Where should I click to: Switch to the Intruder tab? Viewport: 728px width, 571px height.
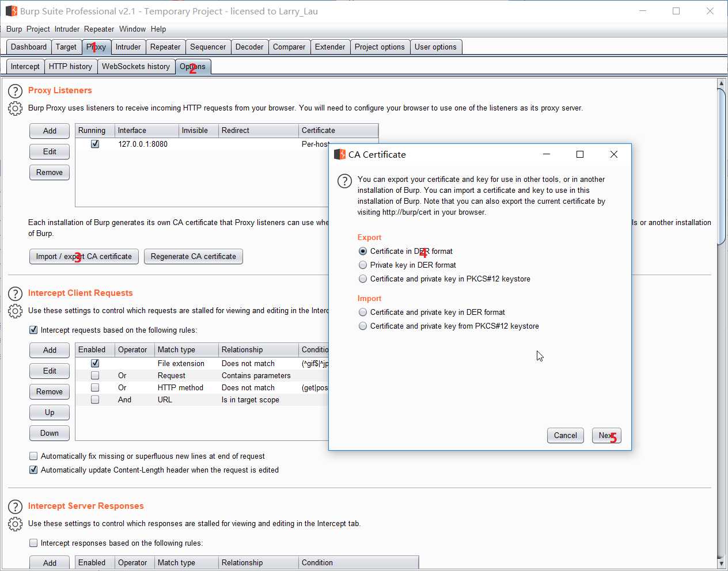click(x=128, y=47)
